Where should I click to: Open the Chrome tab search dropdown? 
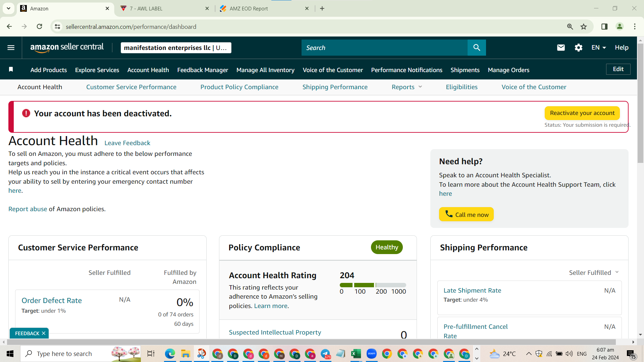pos(8,8)
